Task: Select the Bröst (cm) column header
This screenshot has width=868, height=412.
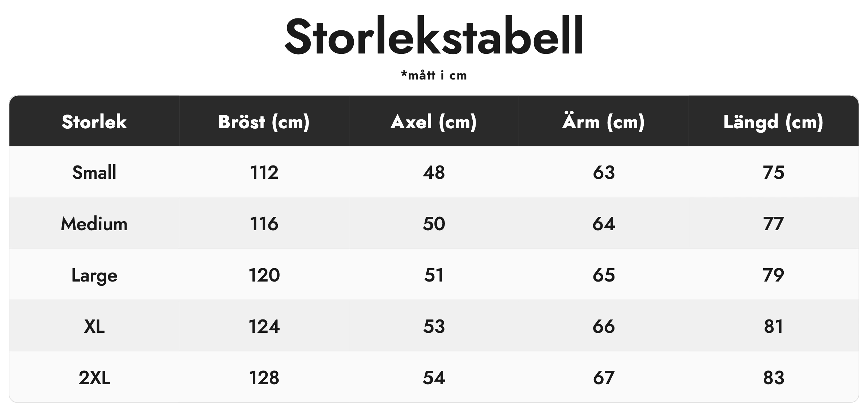Action: click(264, 122)
